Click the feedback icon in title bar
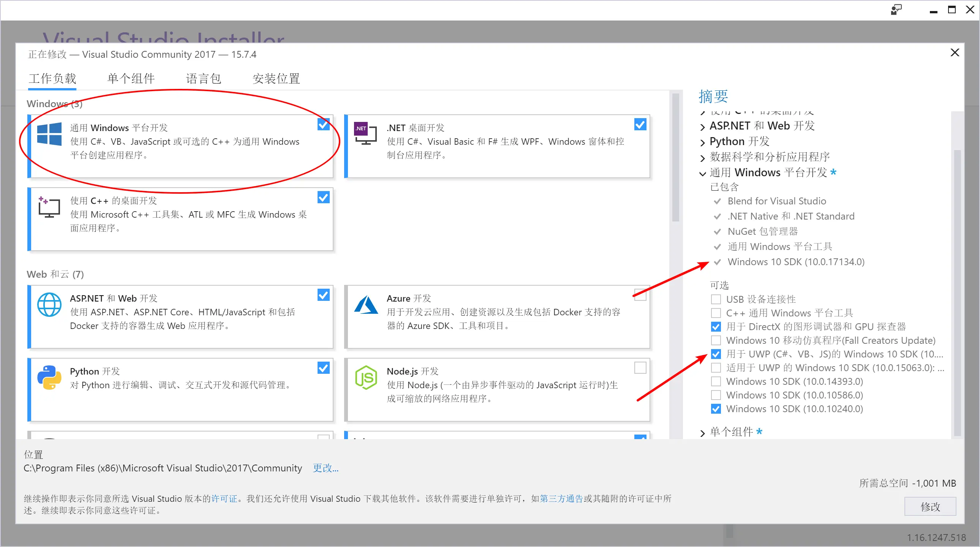 click(x=896, y=10)
